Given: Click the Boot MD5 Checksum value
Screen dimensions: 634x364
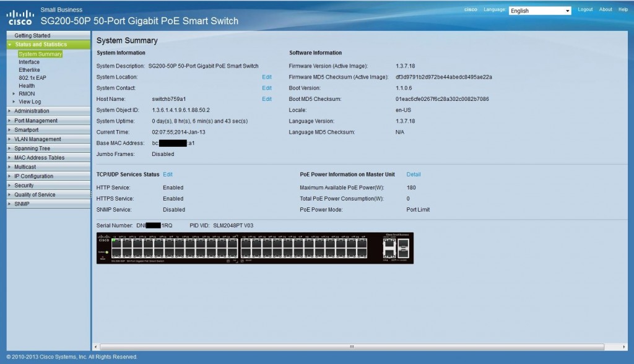Looking at the screenshot, I should (442, 98).
